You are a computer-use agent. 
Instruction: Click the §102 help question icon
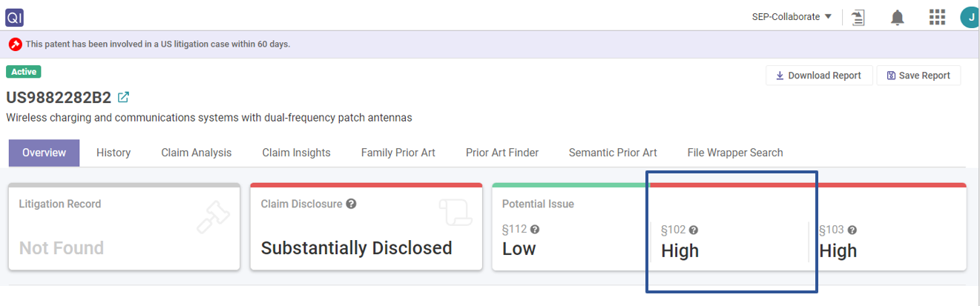click(694, 230)
